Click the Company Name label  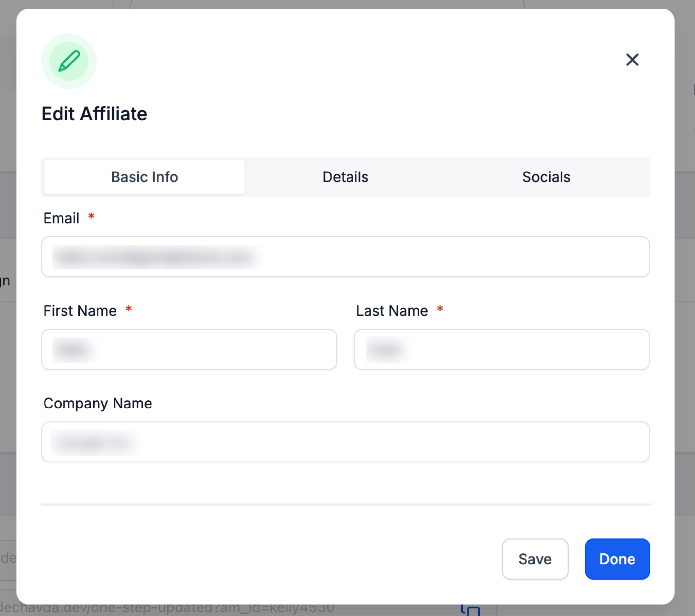(98, 403)
